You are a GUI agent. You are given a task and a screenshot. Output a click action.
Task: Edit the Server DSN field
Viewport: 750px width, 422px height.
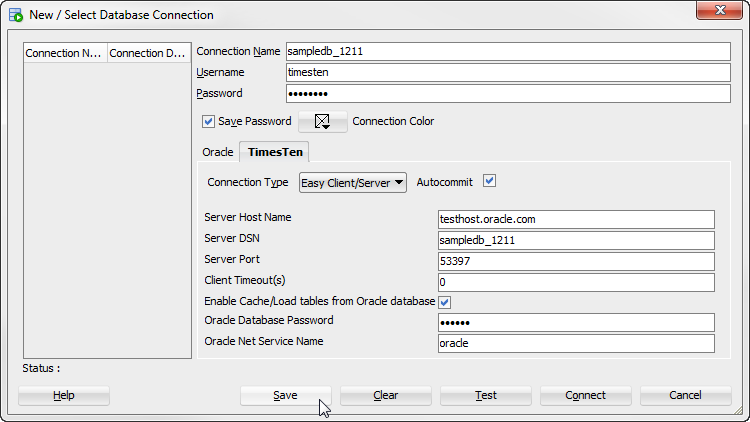click(x=576, y=241)
